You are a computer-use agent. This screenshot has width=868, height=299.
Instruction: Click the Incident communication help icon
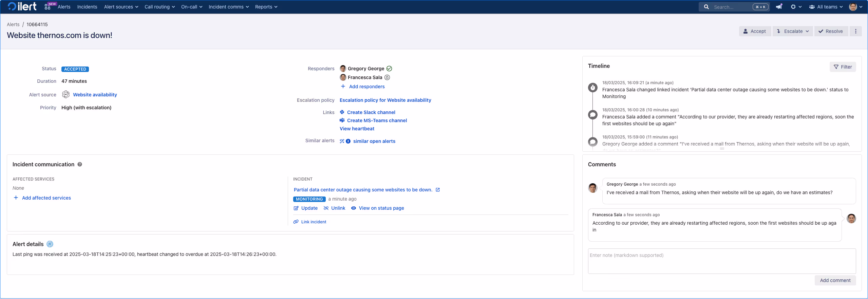80,164
